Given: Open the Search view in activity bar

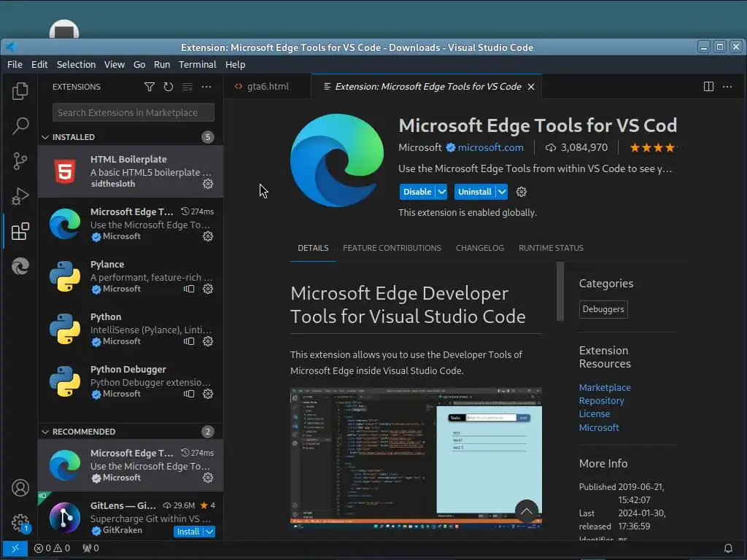Looking at the screenshot, I should tap(20, 125).
